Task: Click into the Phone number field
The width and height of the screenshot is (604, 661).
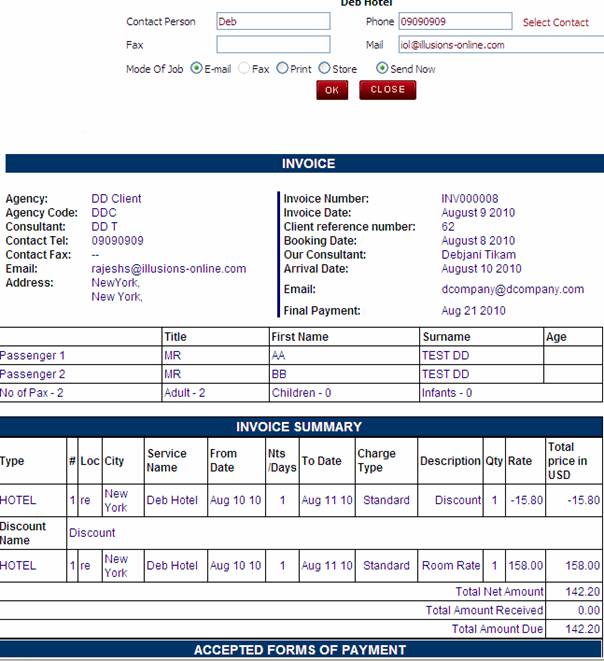Action: tap(454, 21)
